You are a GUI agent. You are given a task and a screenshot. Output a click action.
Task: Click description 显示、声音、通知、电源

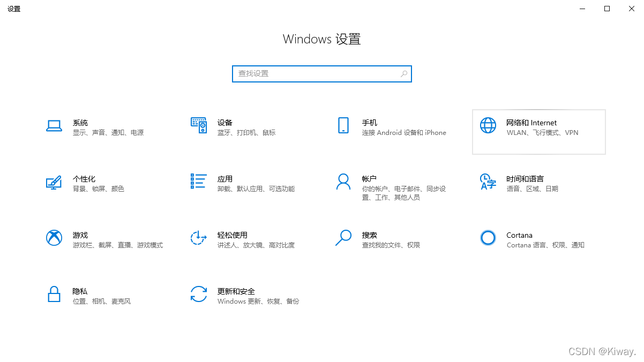click(x=108, y=133)
